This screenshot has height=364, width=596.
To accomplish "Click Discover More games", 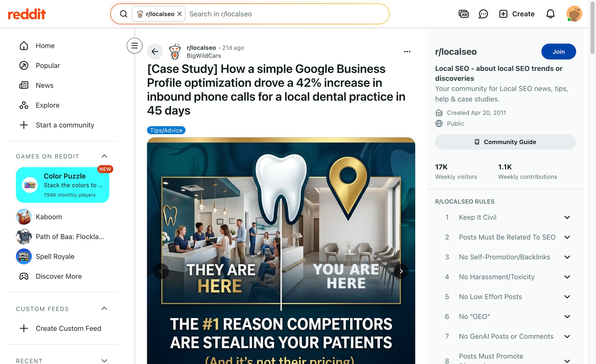I will pos(63,276).
